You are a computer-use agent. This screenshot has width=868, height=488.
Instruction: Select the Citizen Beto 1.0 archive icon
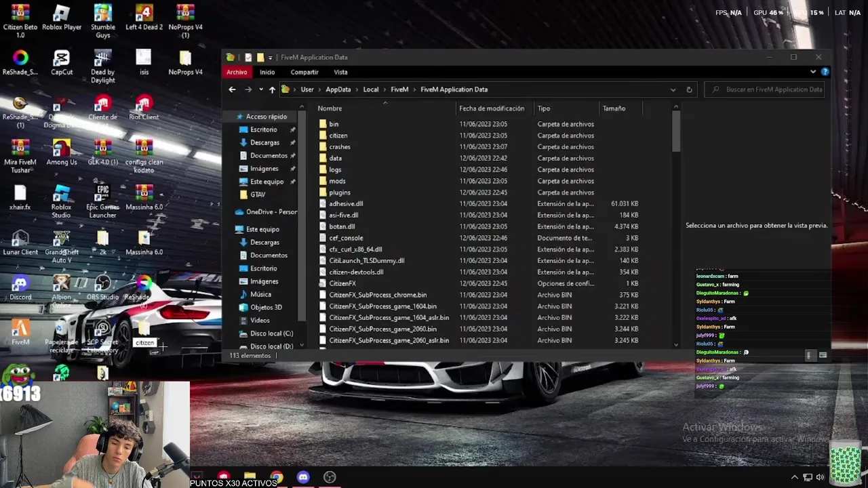tap(20, 22)
